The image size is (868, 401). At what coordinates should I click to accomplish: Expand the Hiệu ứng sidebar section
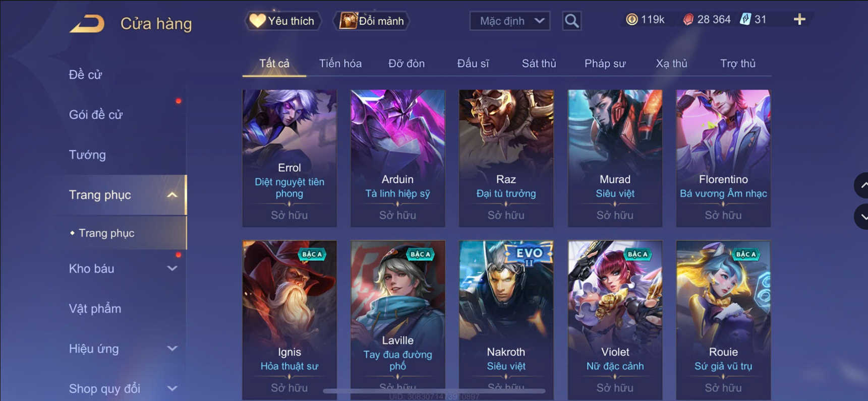coord(172,349)
